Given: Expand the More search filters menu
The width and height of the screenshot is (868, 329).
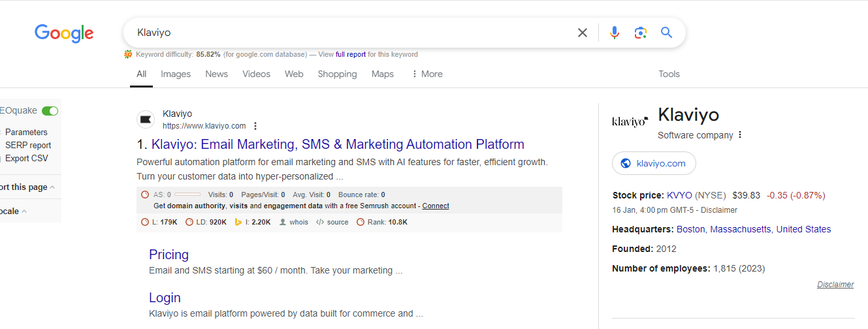Looking at the screenshot, I should 426,74.
